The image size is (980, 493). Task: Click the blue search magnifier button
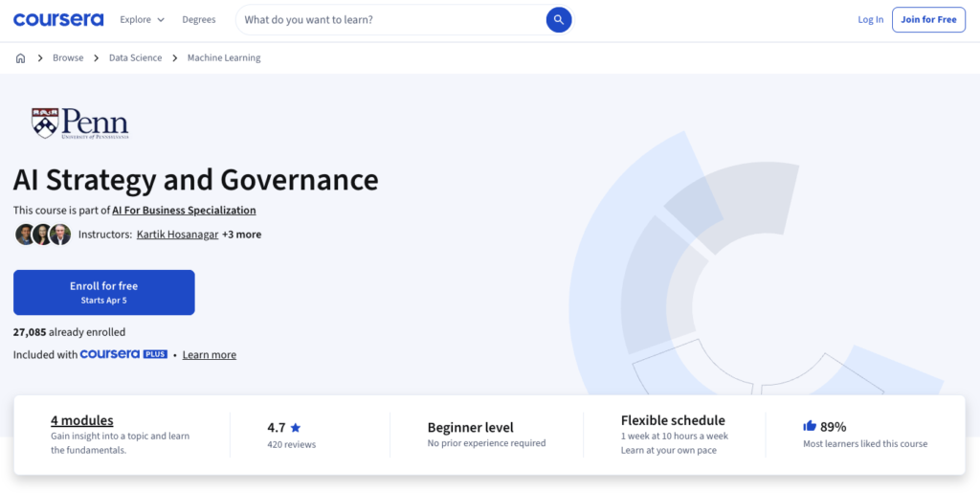pos(559,19)
